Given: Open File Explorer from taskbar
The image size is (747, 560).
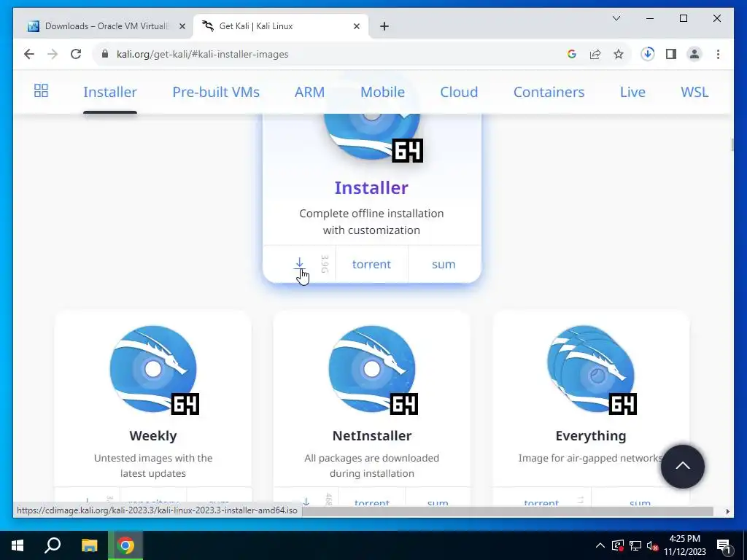Looking at the screenshot, I should pyautogui.click(x=89, y=545).
